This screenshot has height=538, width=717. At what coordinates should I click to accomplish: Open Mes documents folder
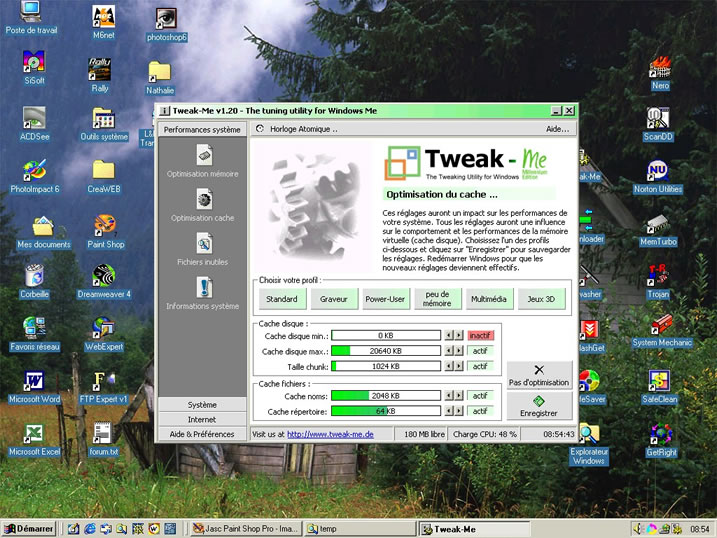[43, 232]
